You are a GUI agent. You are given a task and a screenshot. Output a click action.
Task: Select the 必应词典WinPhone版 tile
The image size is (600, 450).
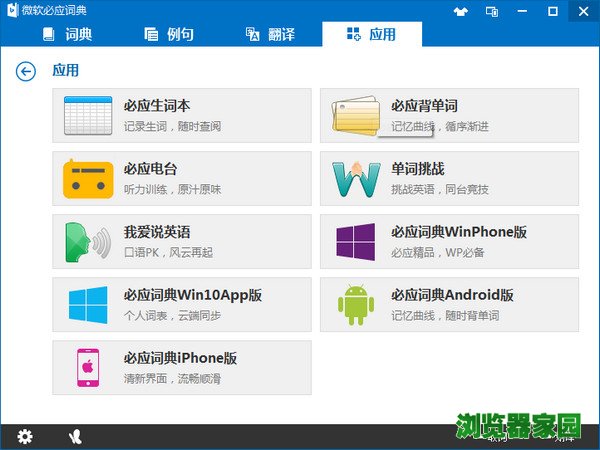[449, 241]
